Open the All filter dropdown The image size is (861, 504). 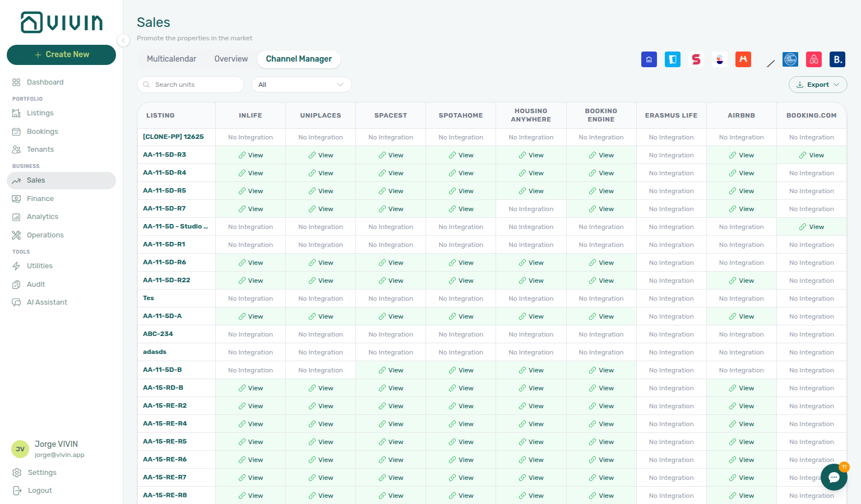pyautogui.click(x=302, y=85)
